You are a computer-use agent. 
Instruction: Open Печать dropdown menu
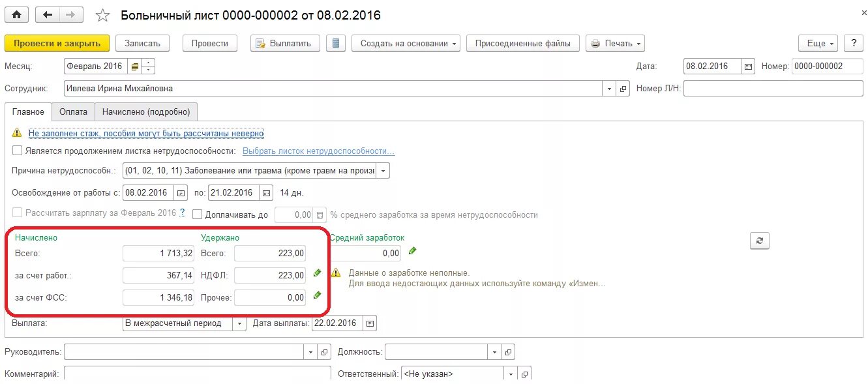coord(615,43)
